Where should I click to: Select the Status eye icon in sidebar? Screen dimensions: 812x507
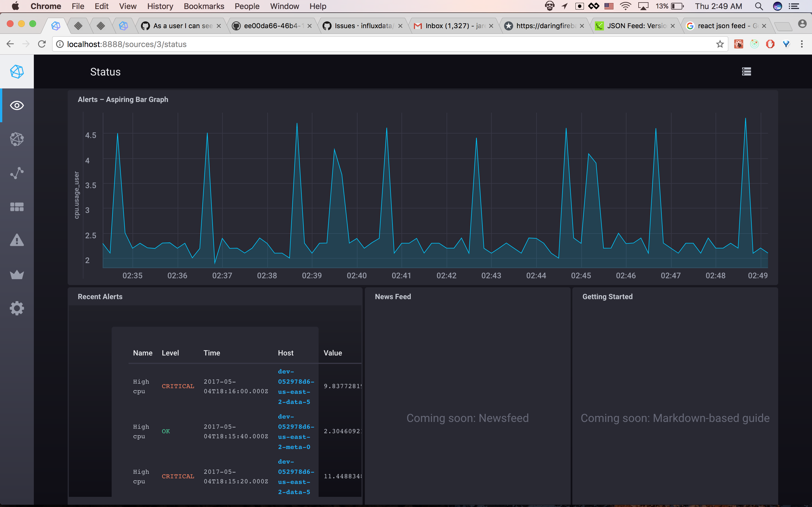[17, 105]
